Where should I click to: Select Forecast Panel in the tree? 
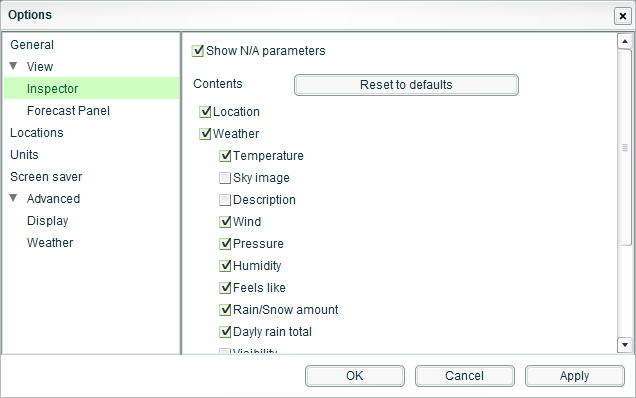68,111
